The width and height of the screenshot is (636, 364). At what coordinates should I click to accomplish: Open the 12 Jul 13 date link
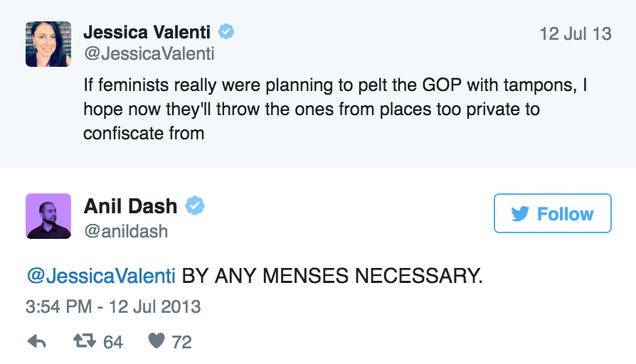[x=575, y=34]
